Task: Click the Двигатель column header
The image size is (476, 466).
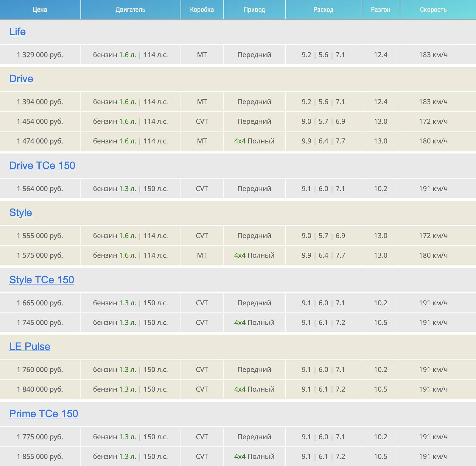Action: [130, 10]
